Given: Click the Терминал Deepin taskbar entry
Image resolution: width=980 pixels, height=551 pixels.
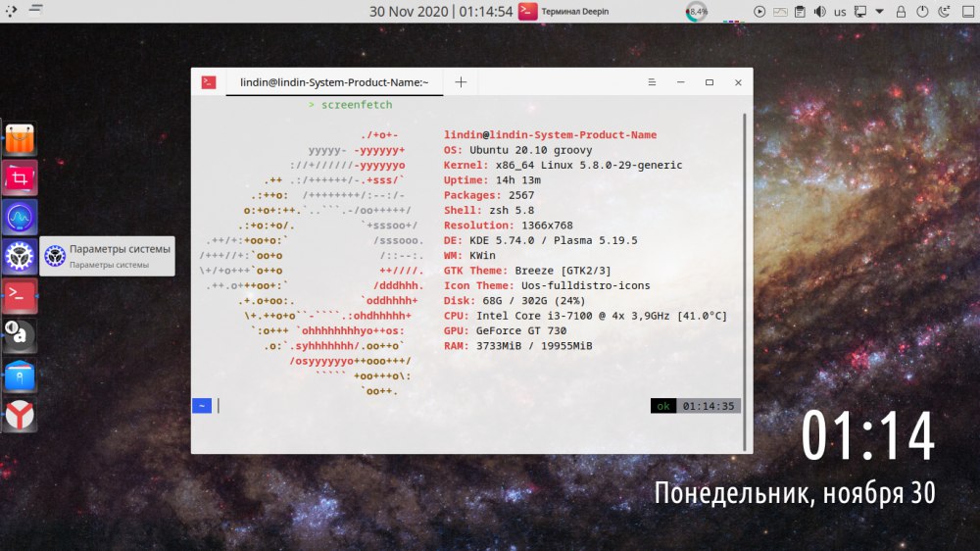Looking at the screenshot, I should point(563,11).
